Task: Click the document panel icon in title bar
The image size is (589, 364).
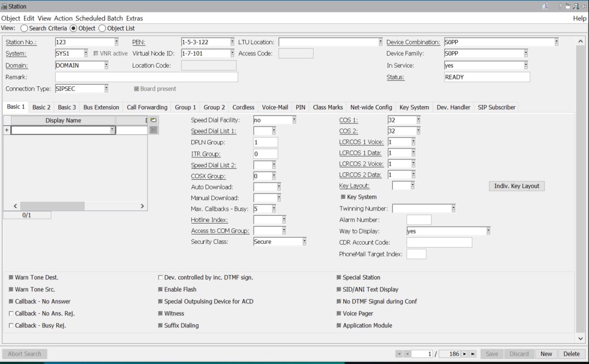Action: pyautogui.click(x=545, y=7)
